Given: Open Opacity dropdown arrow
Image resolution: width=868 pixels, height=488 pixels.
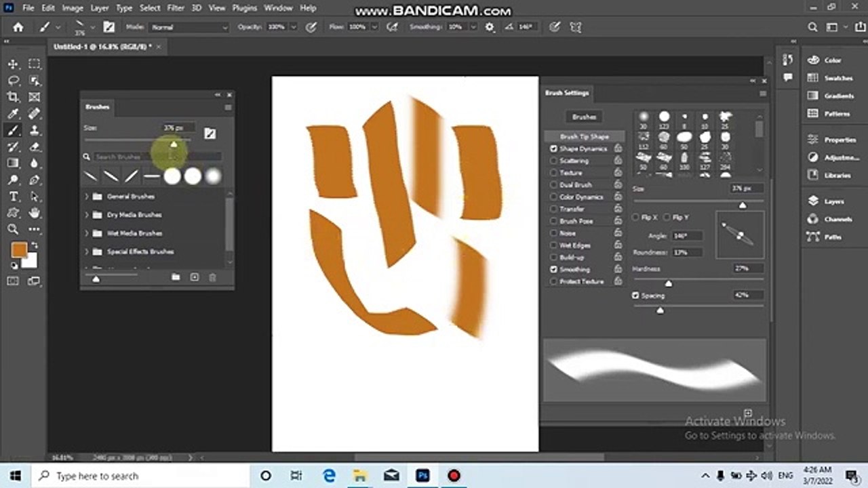Looking at the screenshot, I should [x=293, y=27].
